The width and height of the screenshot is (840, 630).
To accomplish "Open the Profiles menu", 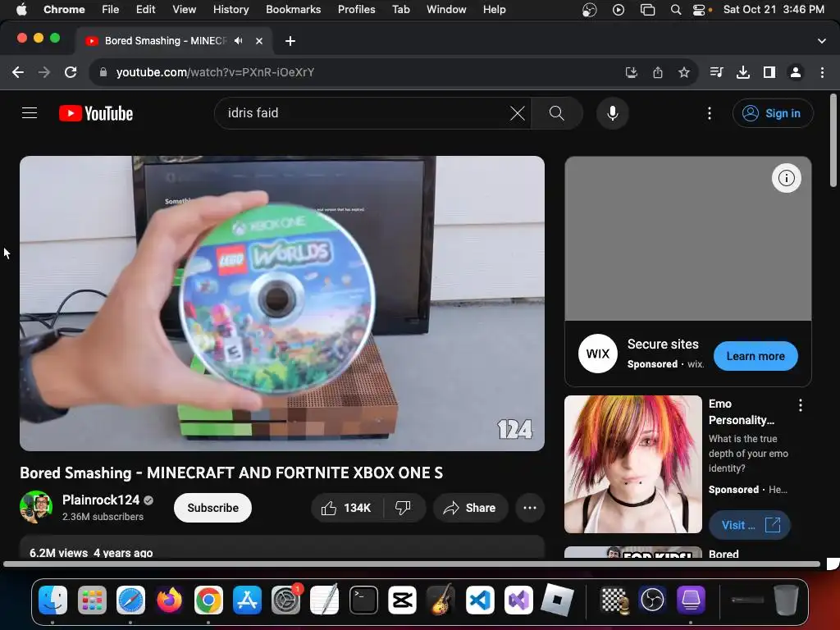I will (x=356, y=9).
